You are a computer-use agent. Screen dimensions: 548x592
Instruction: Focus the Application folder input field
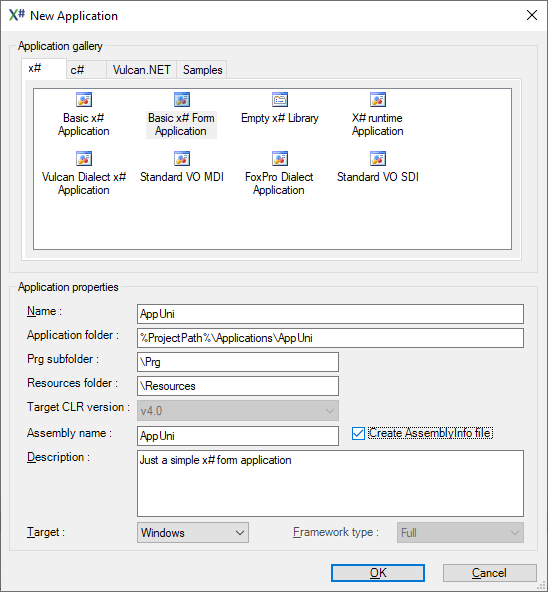[330, 338]
